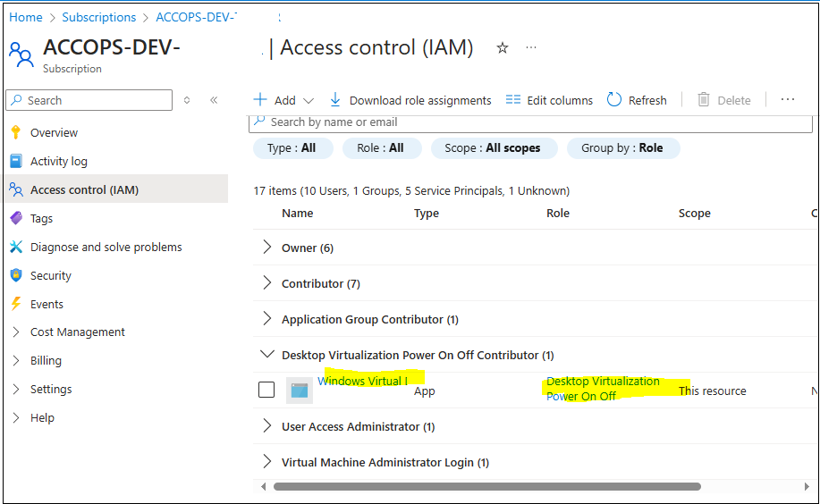Expand the Contributor (7) role group

point(266,283)
